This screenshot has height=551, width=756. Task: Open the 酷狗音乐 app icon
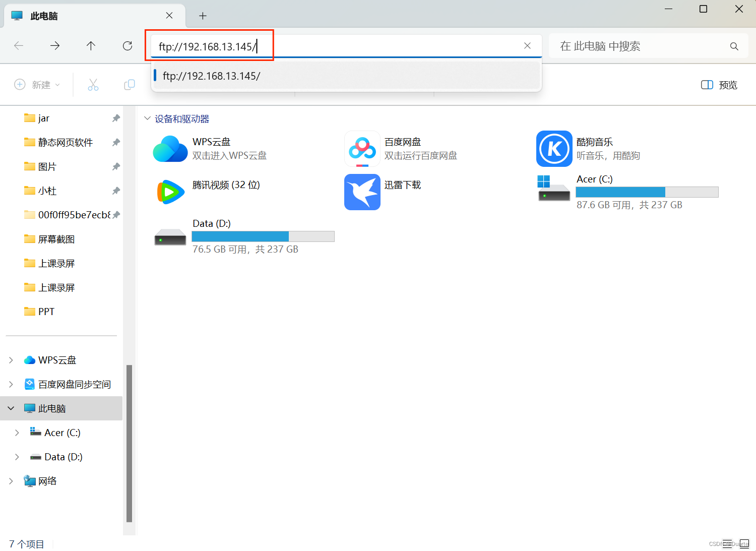[x=554, y=149]
